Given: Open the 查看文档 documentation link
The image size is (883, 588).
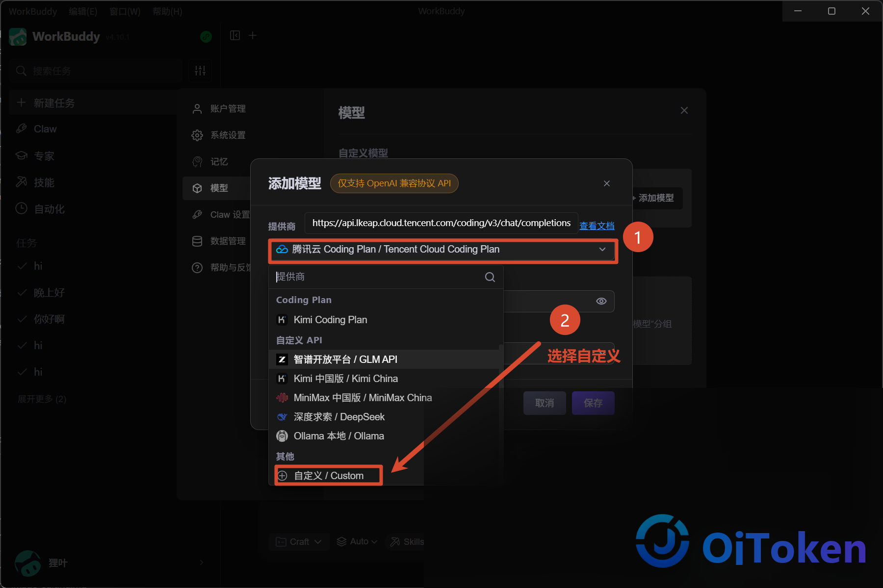Looking at the screenshot, I should 597,226.
